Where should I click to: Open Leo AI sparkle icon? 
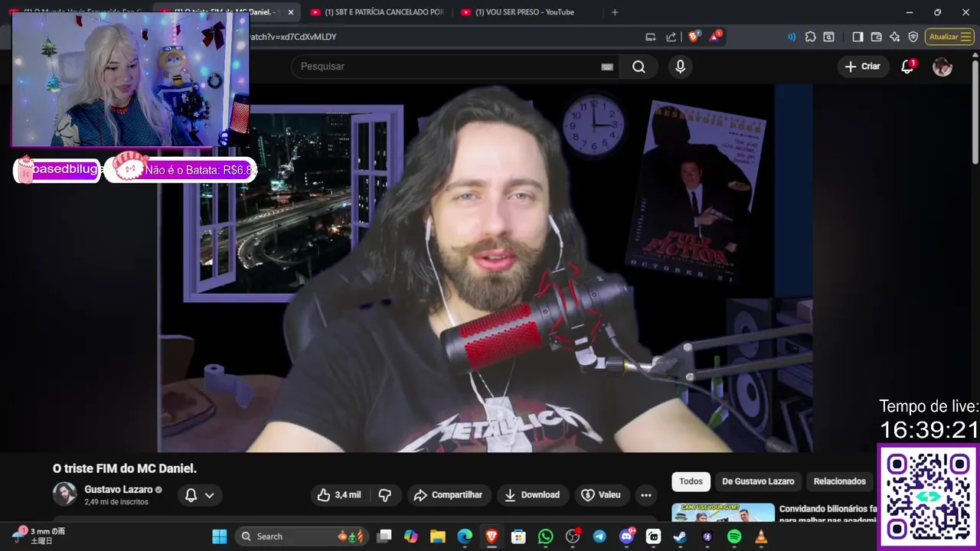click(x=894, y=37)
